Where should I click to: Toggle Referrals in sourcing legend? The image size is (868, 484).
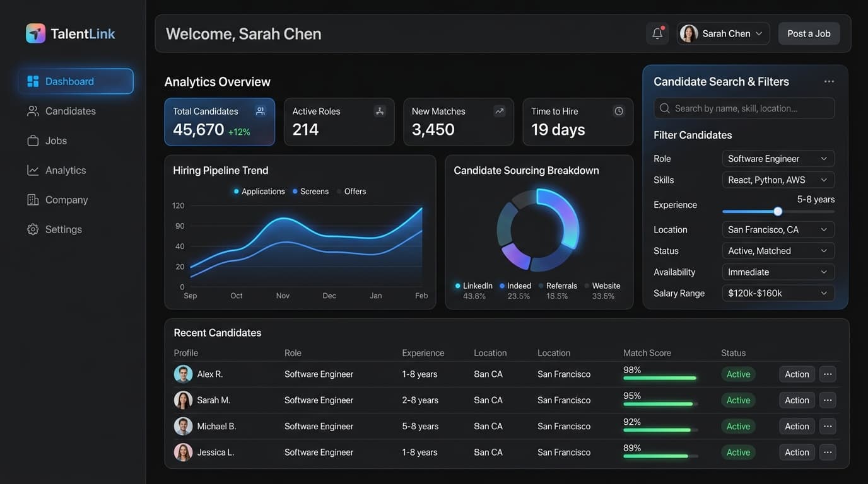[x=558, y=285]
